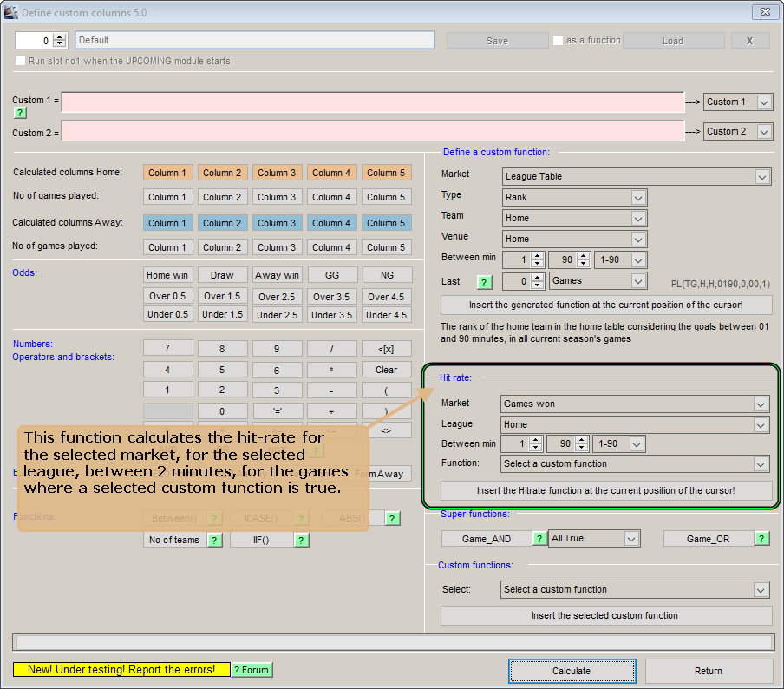Click the Default profile name field
This screenshot has width=784, height=689.
pyautogui.click(x=254, y=39)
